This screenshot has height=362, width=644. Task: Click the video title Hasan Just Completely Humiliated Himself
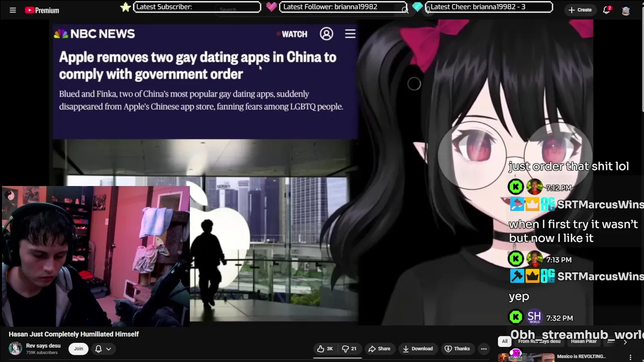point(73,334)
